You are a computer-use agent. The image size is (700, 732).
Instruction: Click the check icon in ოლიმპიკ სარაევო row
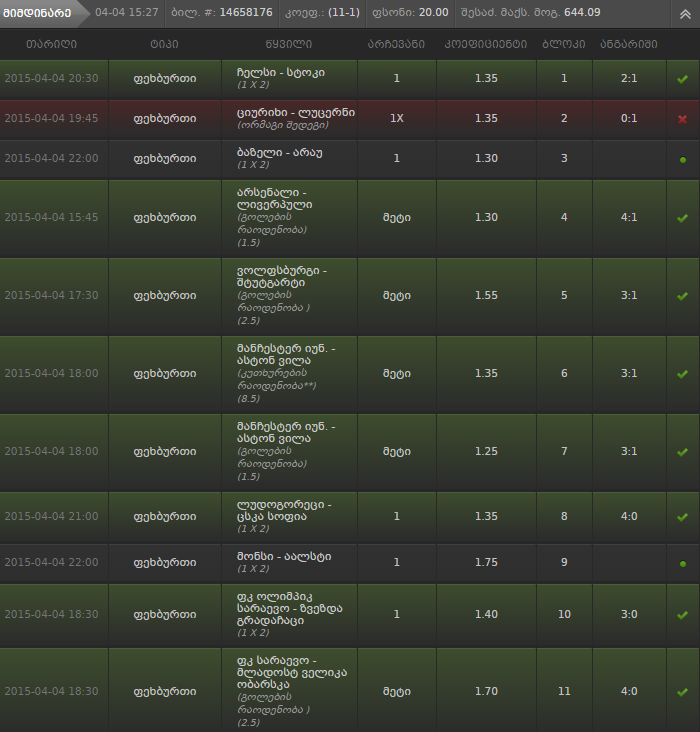point(682,615)
